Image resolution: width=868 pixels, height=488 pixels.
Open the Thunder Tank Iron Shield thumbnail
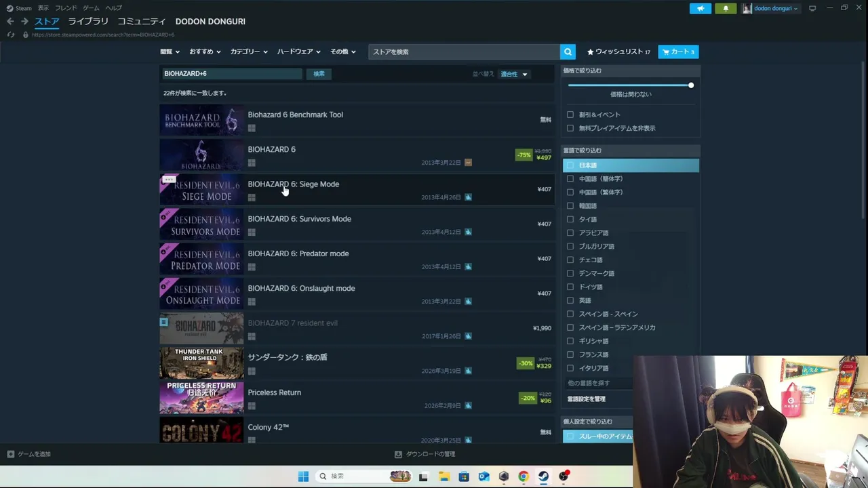coord(201,363)
